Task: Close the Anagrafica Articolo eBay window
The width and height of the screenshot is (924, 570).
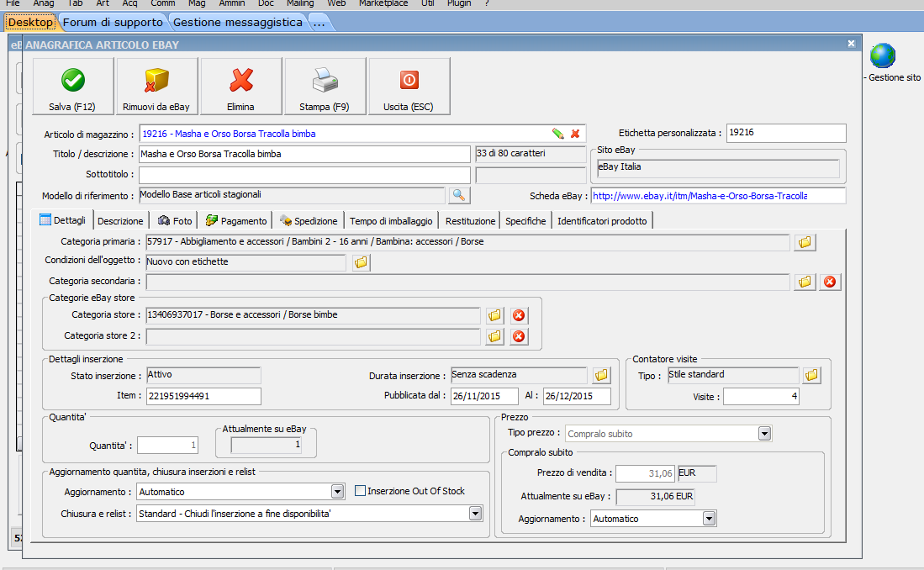Action: pyautogui.click(x=851, y=44)
